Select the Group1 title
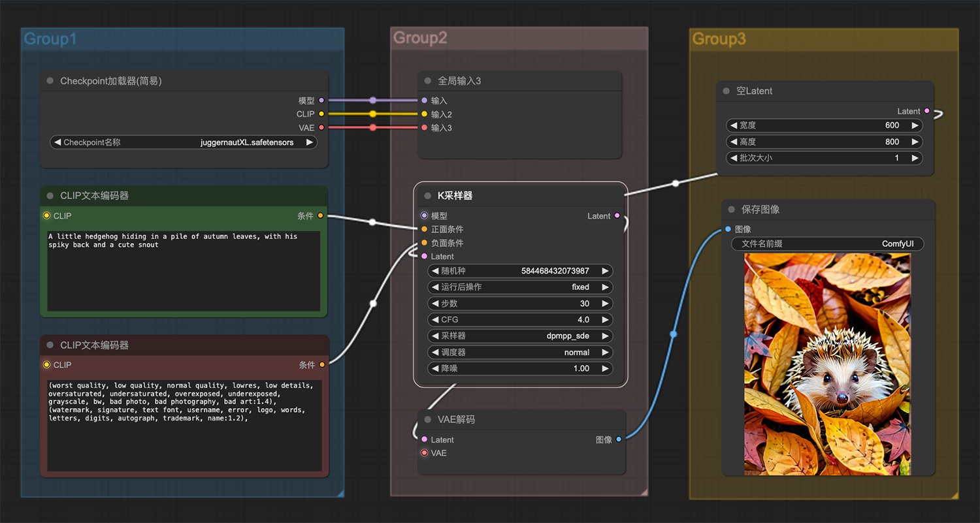 (x=50, y=39)
